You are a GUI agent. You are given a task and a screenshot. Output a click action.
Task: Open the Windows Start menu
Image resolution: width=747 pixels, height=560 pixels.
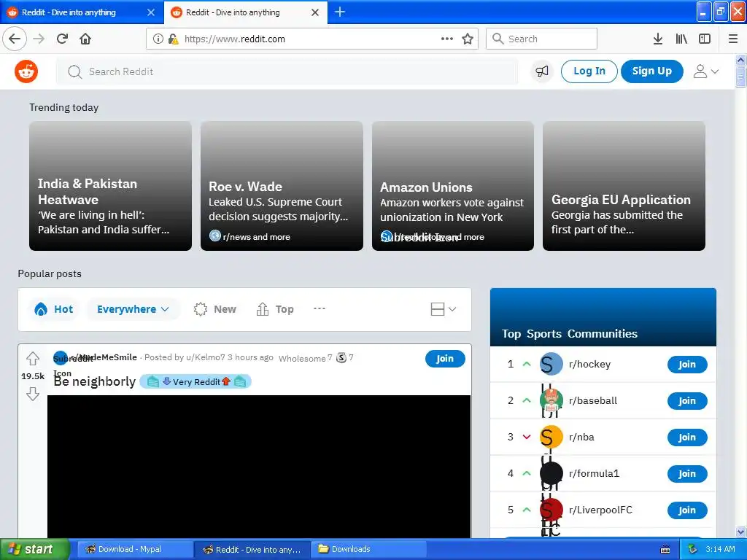point(35,549)
